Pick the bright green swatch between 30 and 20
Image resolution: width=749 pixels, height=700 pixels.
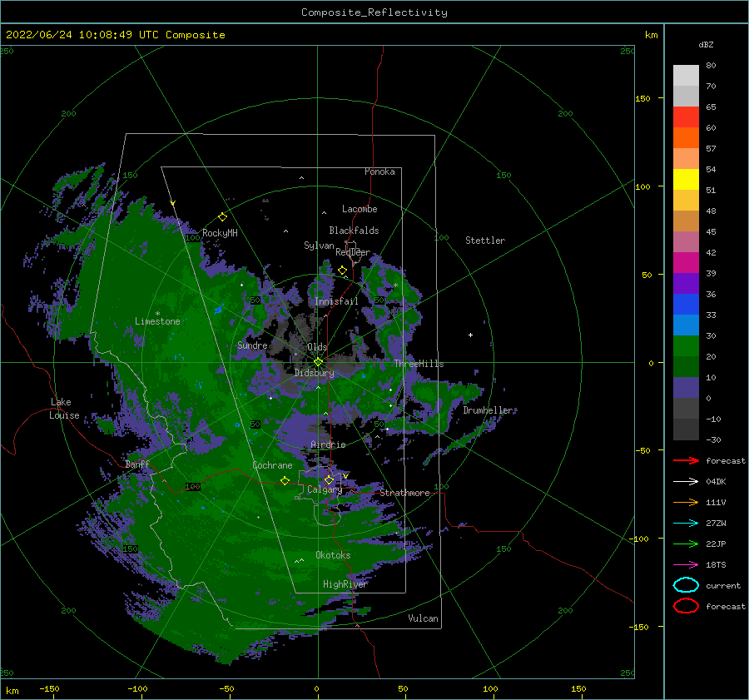point(686,346)
